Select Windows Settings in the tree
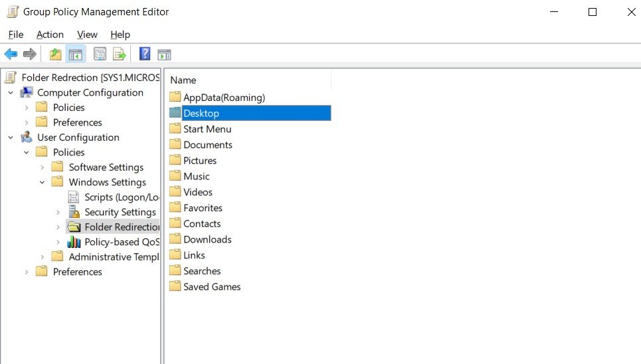 tap(107, 182)
